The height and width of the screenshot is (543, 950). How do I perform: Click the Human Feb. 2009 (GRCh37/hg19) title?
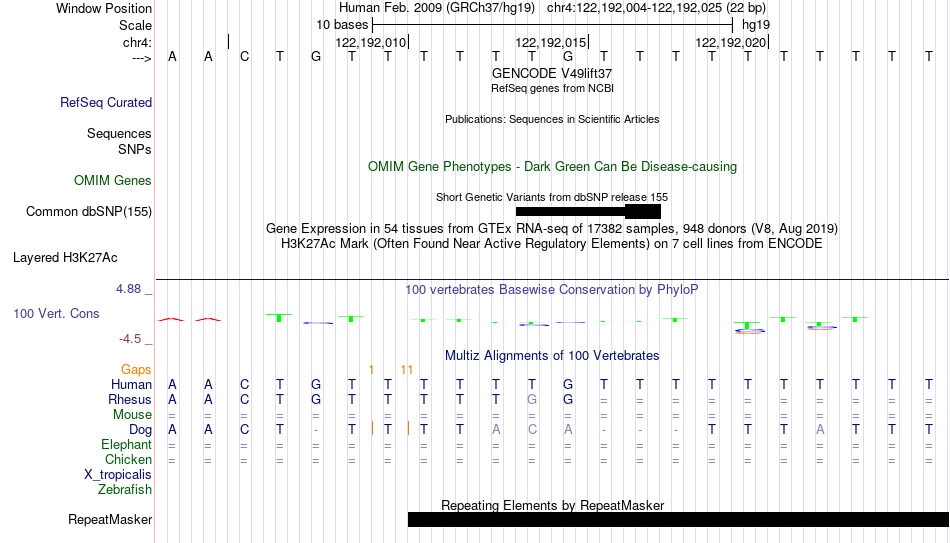point(437,8)
